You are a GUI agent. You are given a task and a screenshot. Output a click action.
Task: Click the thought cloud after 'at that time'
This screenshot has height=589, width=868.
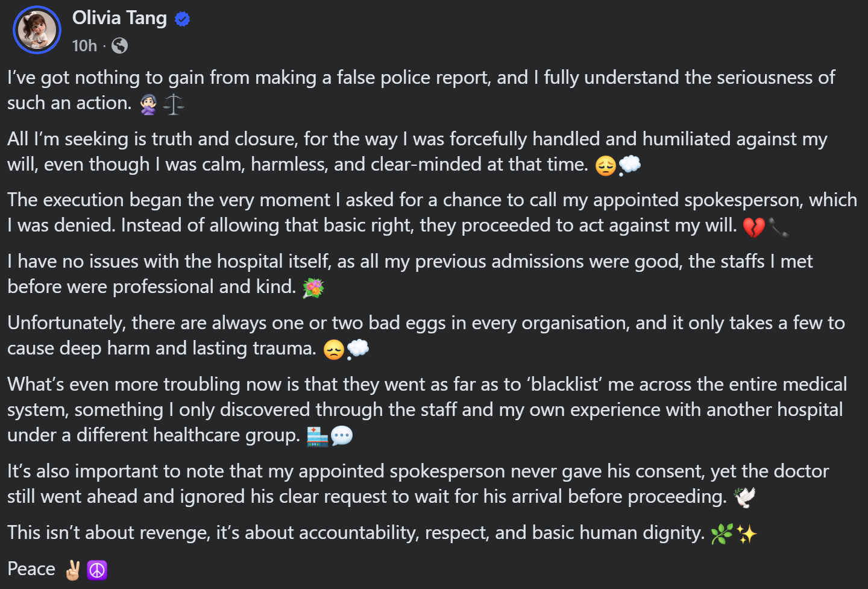pyautogui.click(x=630, y=165)
